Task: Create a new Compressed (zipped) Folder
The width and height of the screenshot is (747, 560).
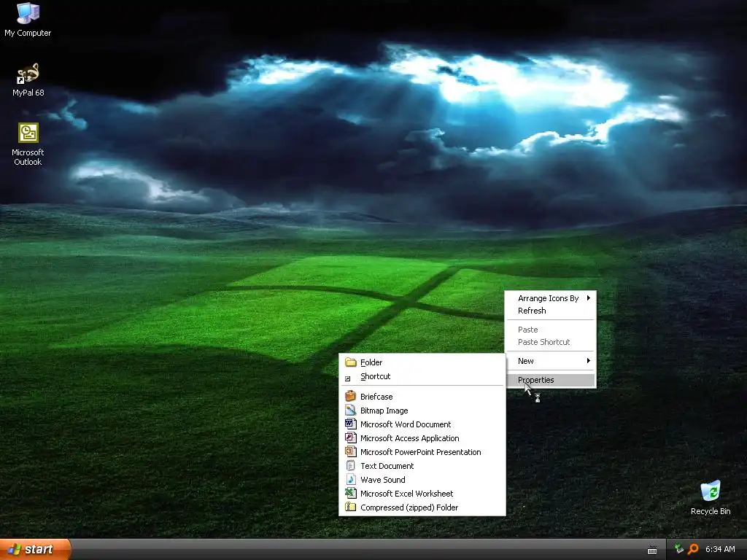Action: pos(422,507)
